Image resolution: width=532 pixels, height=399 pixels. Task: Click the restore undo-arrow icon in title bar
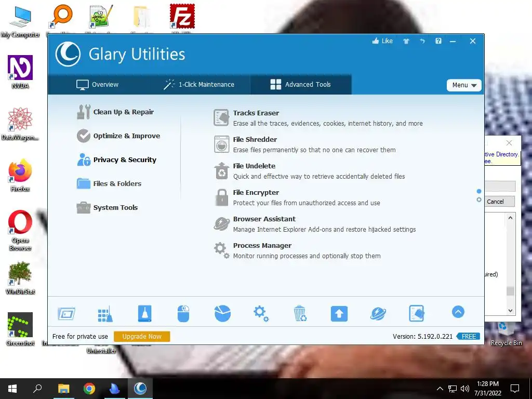pos(422,41)
